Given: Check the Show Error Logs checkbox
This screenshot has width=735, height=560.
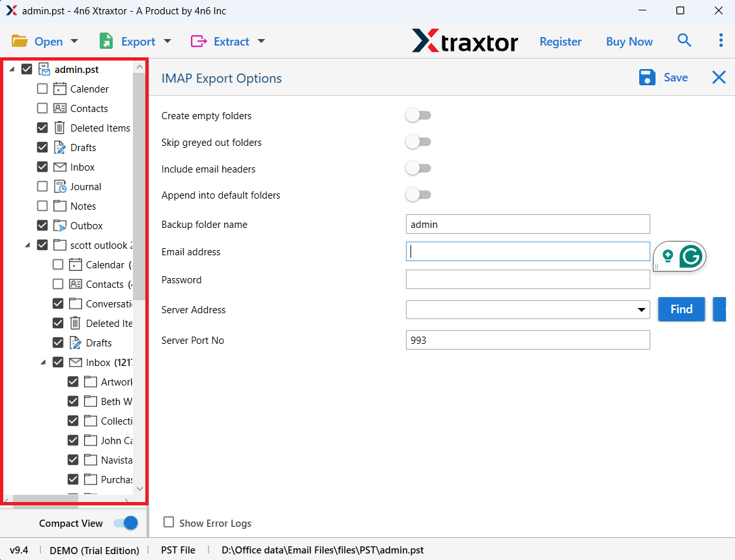Looking at the screenshot, I should 169,522.
